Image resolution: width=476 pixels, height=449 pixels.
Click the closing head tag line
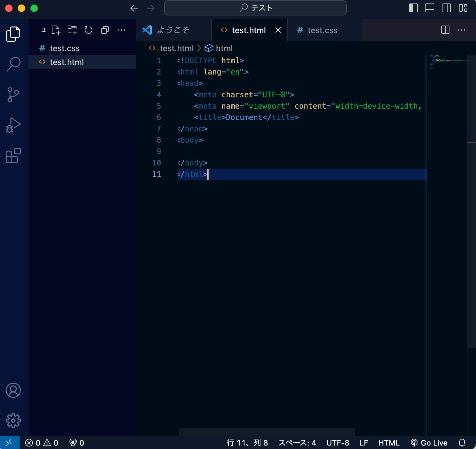click(x=192, y=129)
